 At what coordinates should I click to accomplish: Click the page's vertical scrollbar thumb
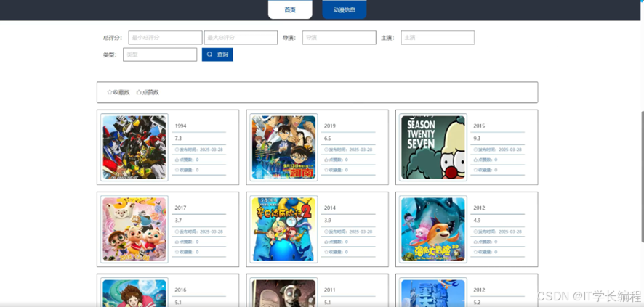click(643, 176)
